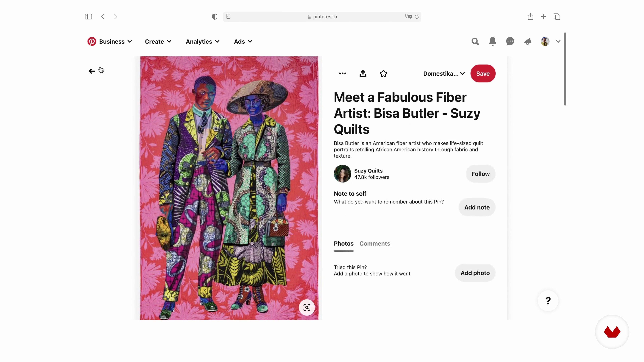Open the notifications bell
This screenshot has width=644, height=362.
(x=493, y=41)
